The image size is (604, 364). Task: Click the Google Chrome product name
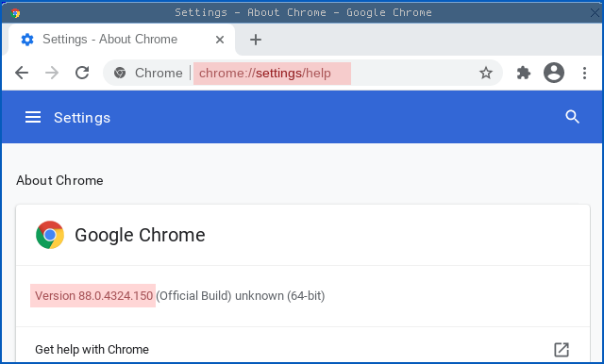pos(140,235)
